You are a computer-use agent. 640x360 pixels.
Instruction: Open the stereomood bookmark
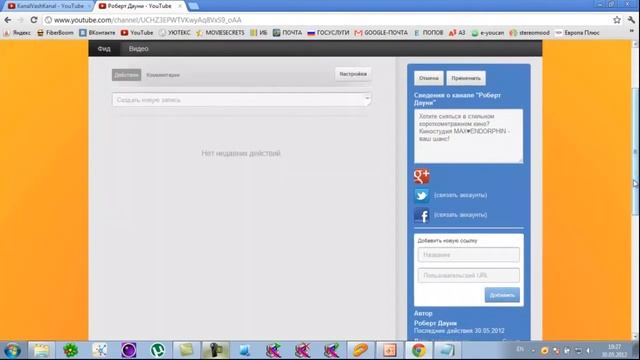(x=529, y=33)
